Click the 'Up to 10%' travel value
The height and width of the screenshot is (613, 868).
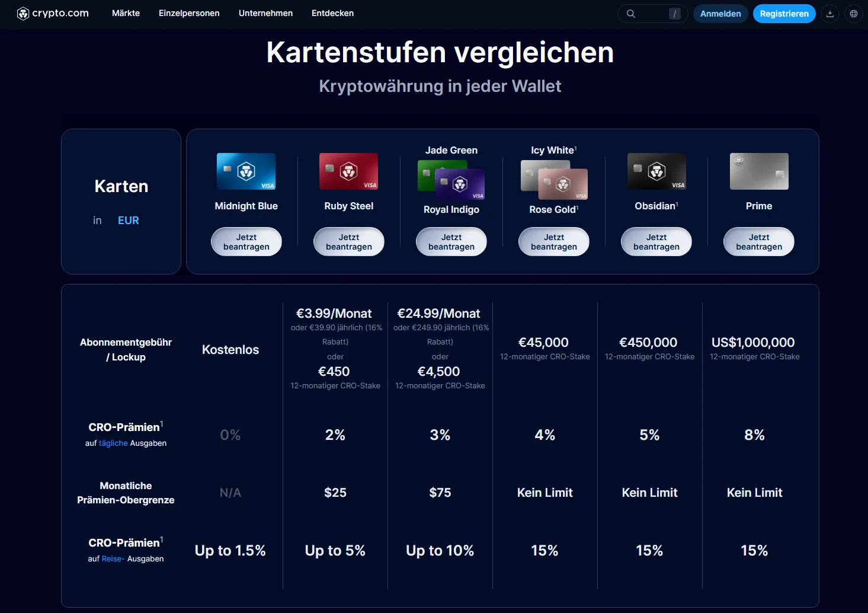(x=440, y=551)
